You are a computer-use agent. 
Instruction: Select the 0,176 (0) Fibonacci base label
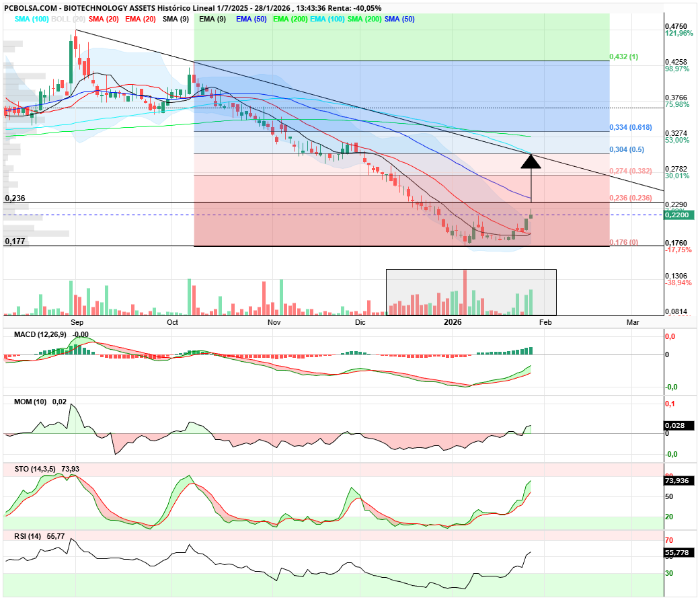(623, 242)
